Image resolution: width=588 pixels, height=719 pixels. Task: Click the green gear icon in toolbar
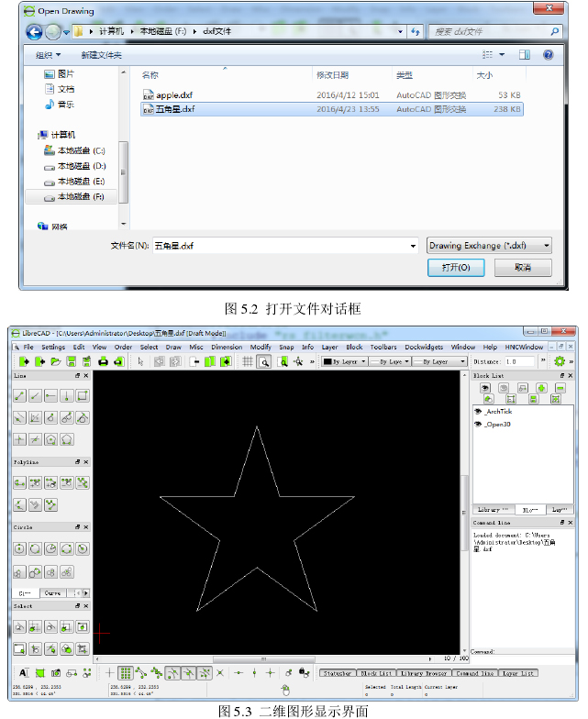point(560,362)
